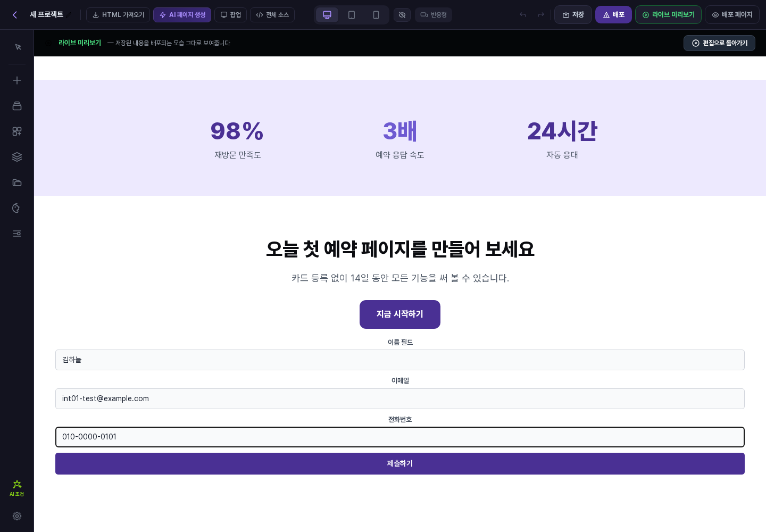This screenshot has width=766, height=532.
Task: Click the undo arrow in top toolbar
Action: click(x=523, y=15)
